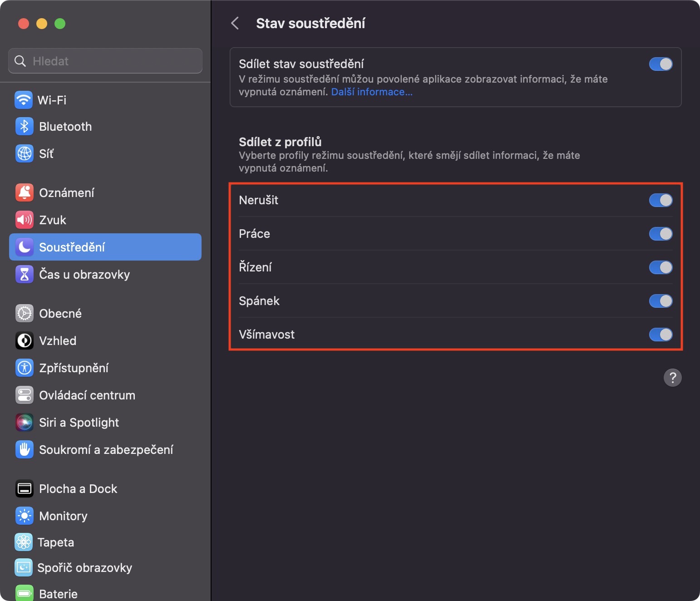Click the question mark help button
The image size is (700, 601).
point(672,378)
